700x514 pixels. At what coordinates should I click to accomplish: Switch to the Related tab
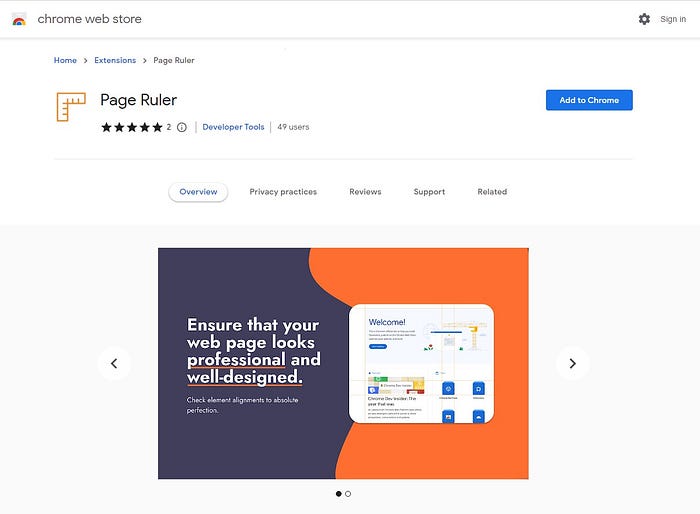point(492,192)
